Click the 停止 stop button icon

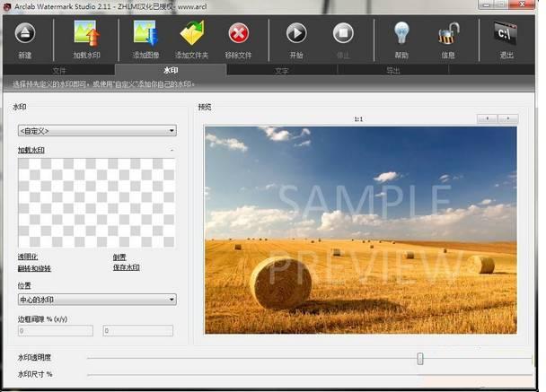point(343,33)
